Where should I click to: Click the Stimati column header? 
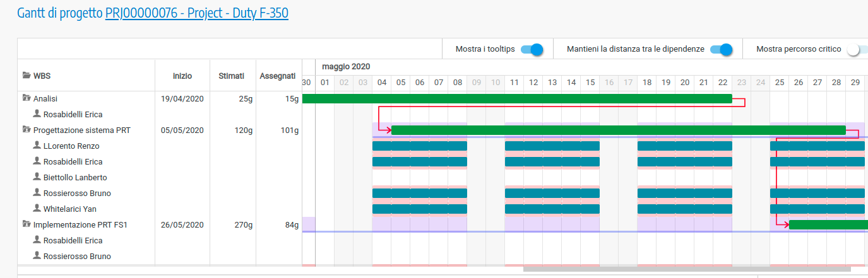231,76
